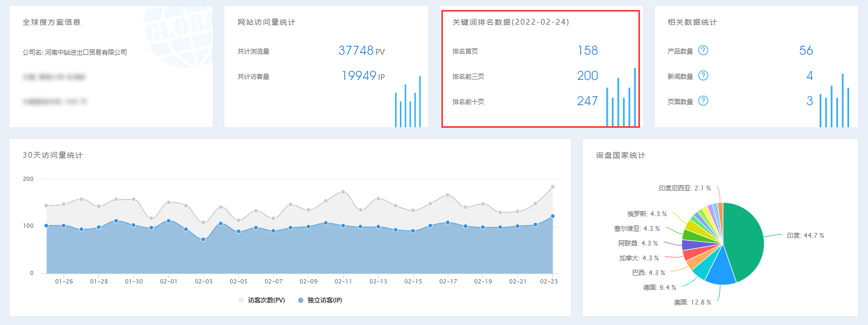Click the 排名首页 value 158
The width and height of the screenshot is (868, 325).
(587, 50)
